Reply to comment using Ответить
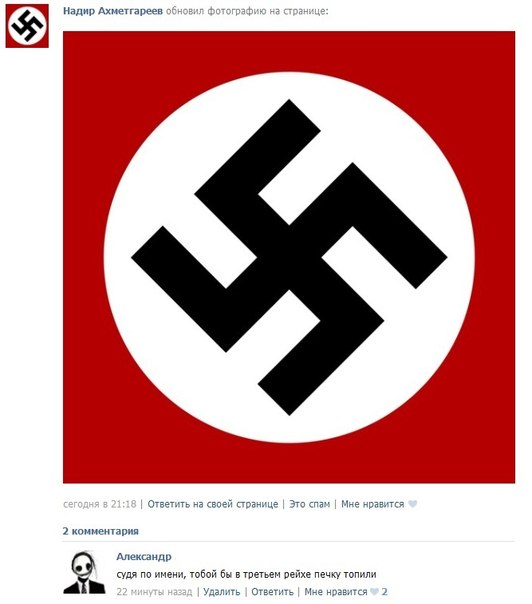The width and height of the screenshot is (532, 604). point(272,592)
